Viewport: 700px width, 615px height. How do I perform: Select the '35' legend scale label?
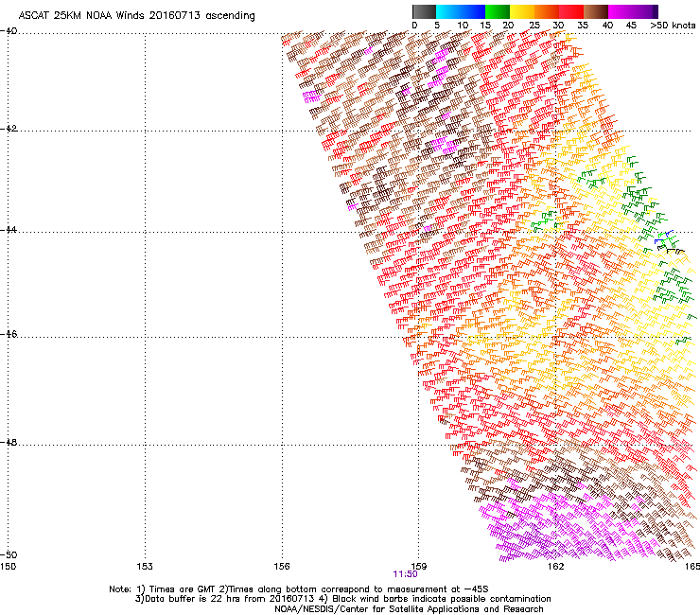pos(583,26)
